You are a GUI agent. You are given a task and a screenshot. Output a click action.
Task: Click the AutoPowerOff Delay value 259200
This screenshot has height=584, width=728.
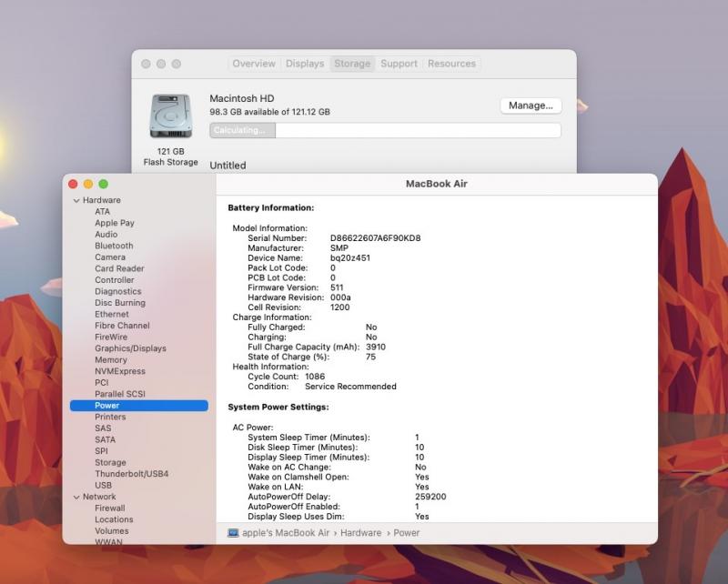(430, 497)
